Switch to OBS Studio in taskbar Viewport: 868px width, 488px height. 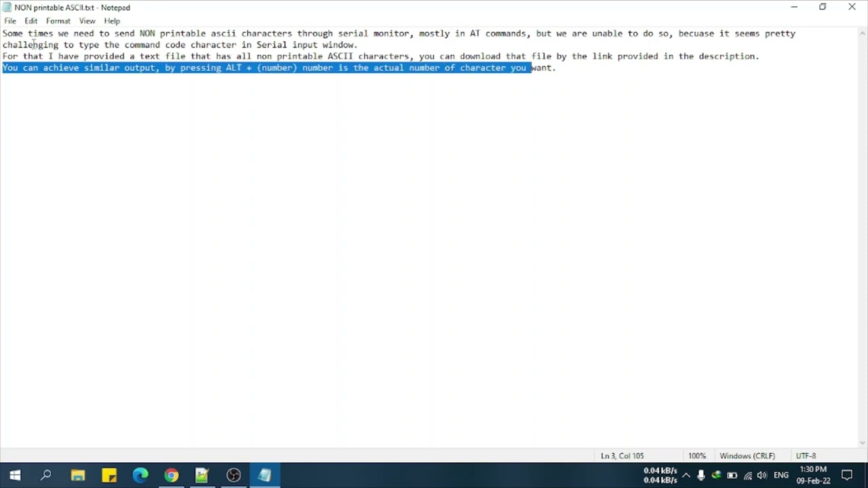click(233, 475)
